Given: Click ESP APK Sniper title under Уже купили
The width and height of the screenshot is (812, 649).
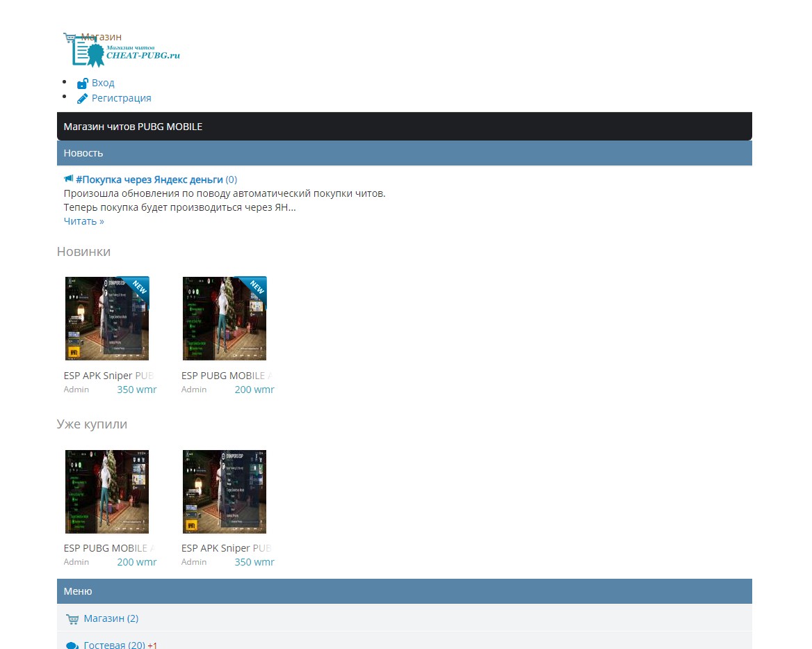Looking at the screenshot, I should click(225, 548).
